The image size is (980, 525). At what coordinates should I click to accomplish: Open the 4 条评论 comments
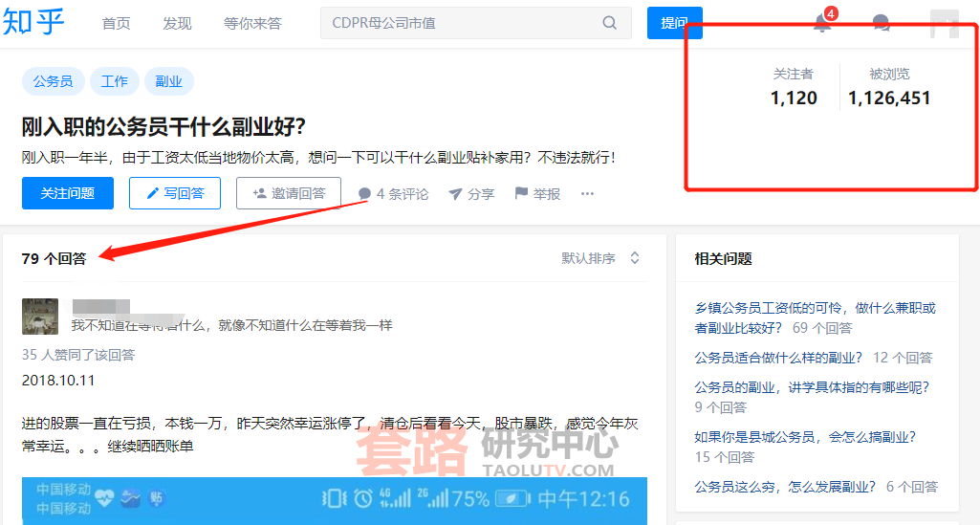(393, 194)
